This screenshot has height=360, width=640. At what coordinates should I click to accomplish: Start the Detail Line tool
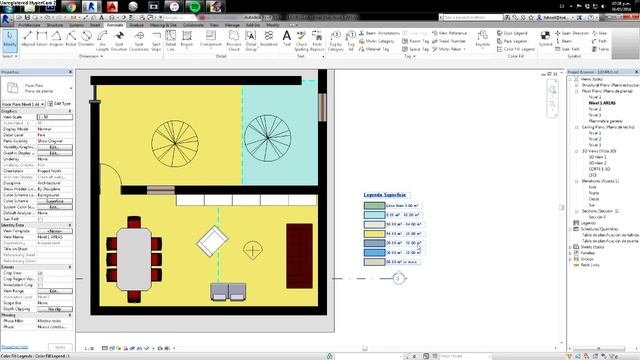click(171, 41)
